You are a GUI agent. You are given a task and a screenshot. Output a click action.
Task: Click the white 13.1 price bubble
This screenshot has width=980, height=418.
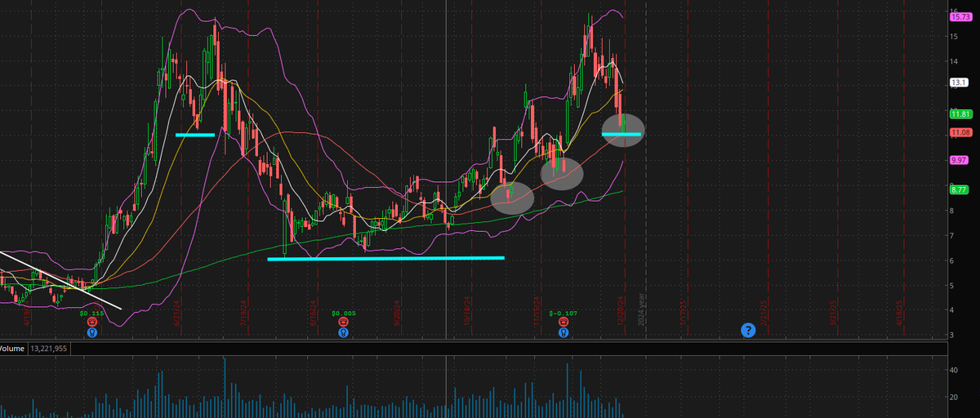[x=959, y=82]
